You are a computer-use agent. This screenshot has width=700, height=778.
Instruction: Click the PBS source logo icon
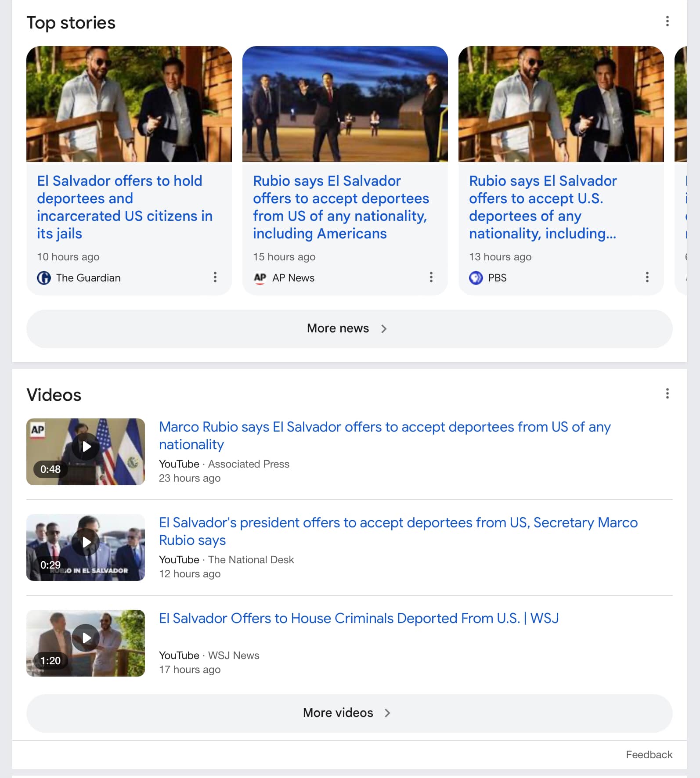coord(476,278)
